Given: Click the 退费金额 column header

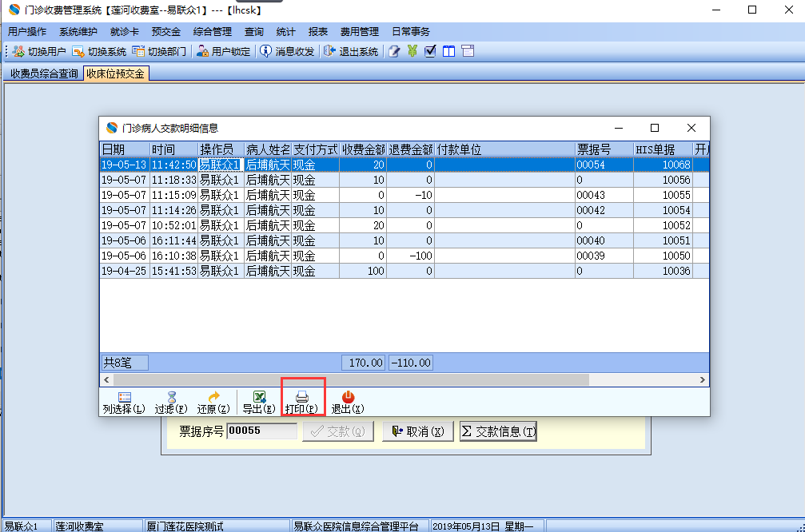Looking at the screenshot, I should pos(410,149).
